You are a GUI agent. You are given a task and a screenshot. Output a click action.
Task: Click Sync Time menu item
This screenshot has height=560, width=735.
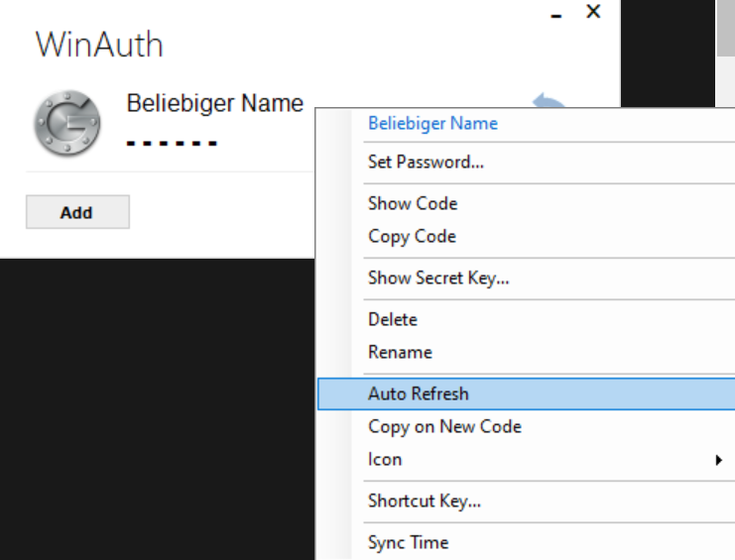(408, 542)
